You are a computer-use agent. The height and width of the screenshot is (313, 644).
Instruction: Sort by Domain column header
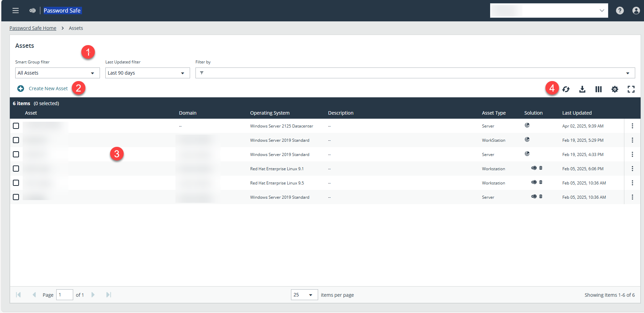188,113
